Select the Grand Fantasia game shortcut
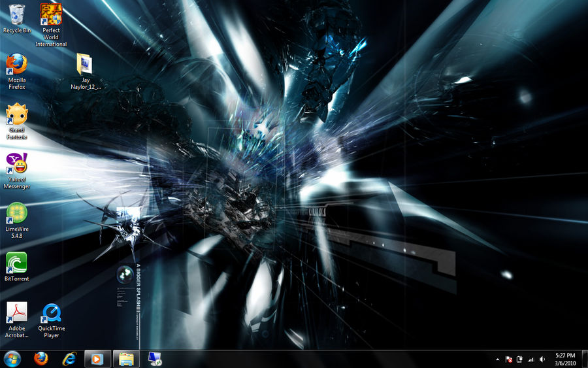588x368 pixels. pos(16,121)
